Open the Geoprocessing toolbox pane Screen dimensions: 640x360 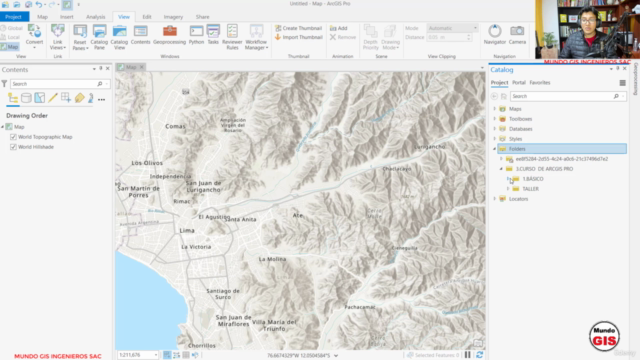pyautogui.click(x=169, y=35)
